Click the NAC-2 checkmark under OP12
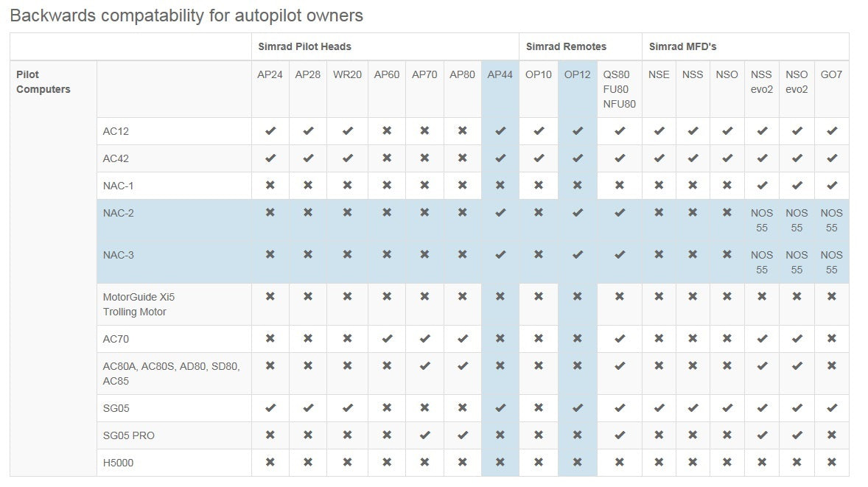The image size is (868, 487). pyautogui.click(x=577, y=213)
